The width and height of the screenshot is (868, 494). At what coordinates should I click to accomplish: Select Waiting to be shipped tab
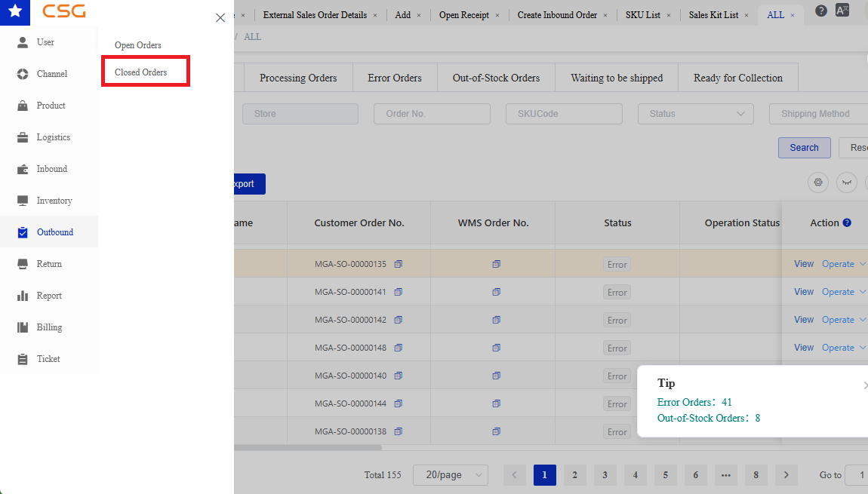[617, 78]
